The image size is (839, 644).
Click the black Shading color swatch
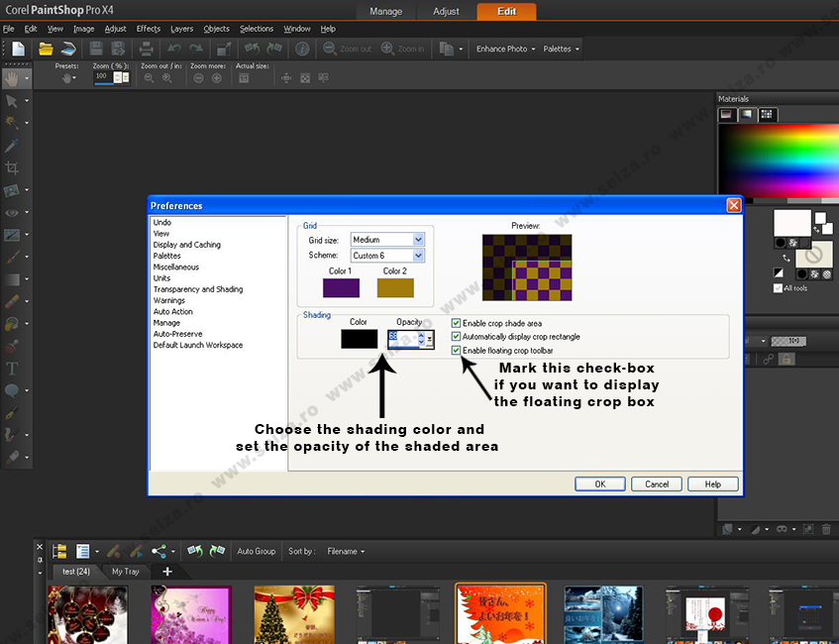coord(359,339)
